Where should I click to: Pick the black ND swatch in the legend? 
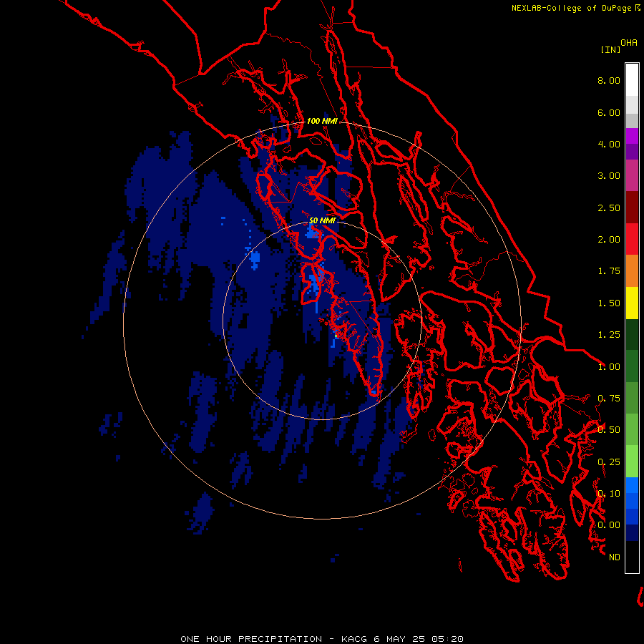[632, 557]
